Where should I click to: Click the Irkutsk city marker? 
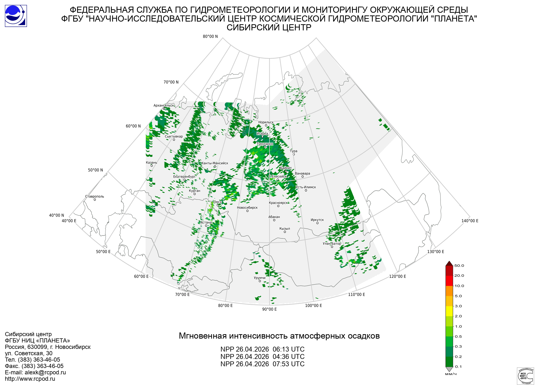(317, 223)
